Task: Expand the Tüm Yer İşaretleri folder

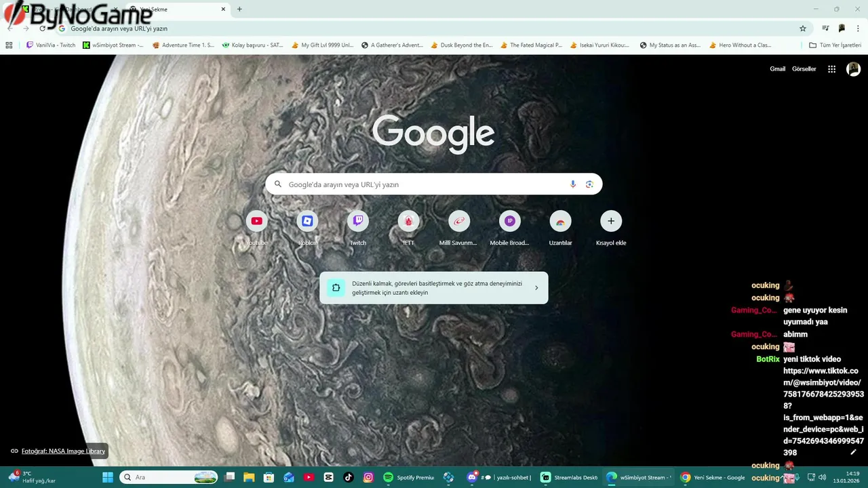Action: pyautogui.click(x=835, y=45)
